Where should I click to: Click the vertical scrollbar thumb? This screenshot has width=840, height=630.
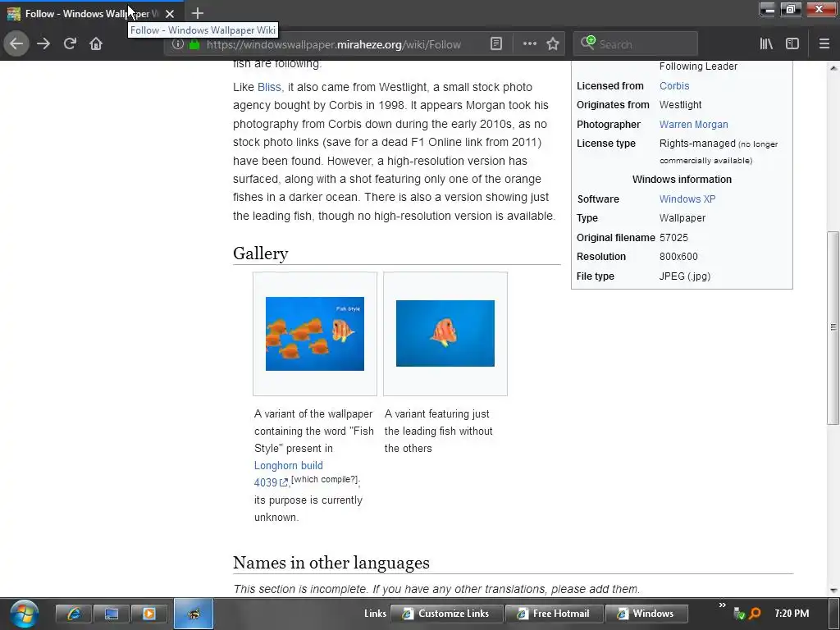(833, 327)
